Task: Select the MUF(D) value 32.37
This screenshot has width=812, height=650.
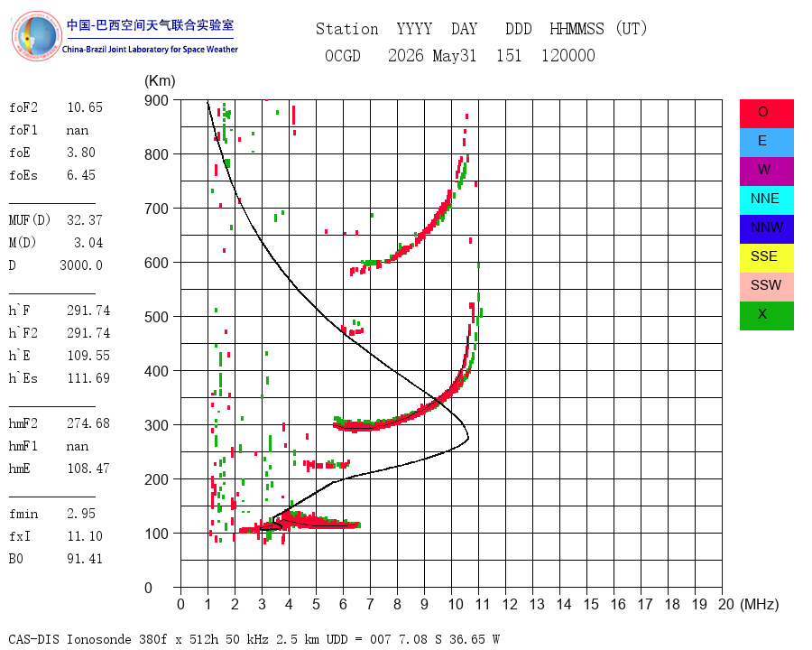Action: coord(85,219)
